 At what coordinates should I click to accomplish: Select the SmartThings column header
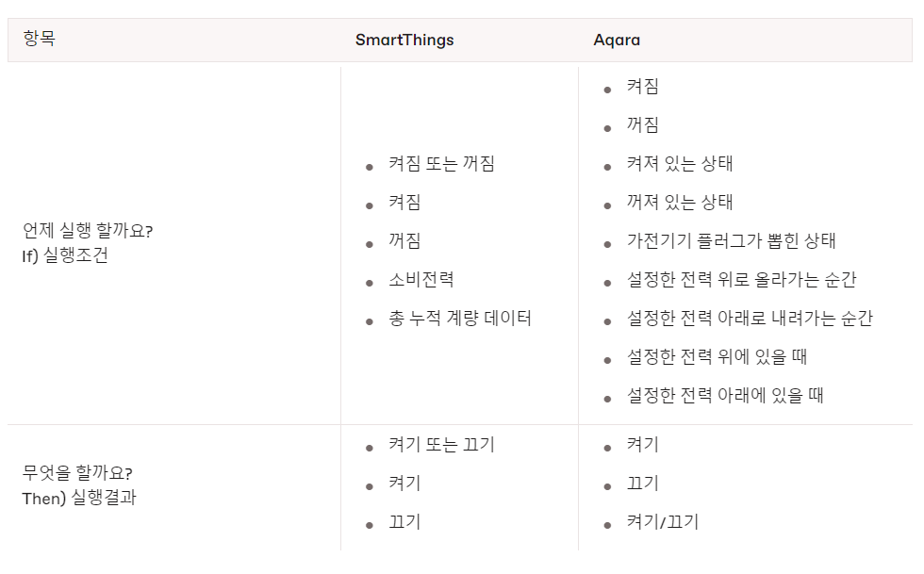[x=404, y=40]
